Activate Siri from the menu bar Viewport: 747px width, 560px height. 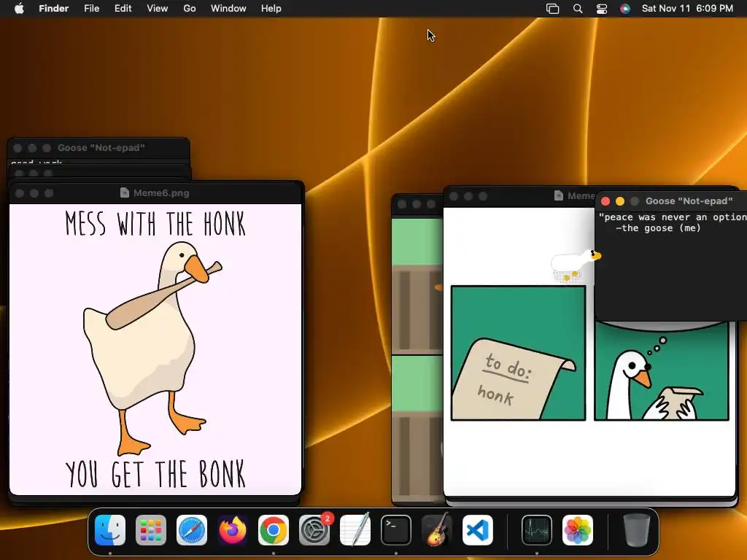click(x=625, y=9)
